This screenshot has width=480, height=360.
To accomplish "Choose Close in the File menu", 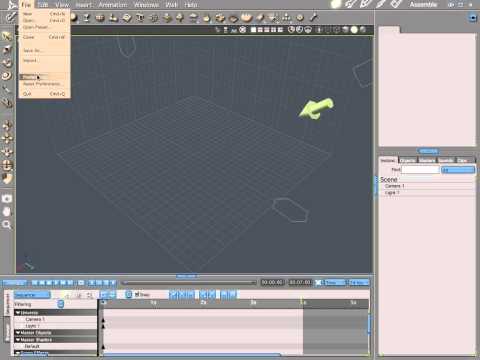I will click(44, 37).
